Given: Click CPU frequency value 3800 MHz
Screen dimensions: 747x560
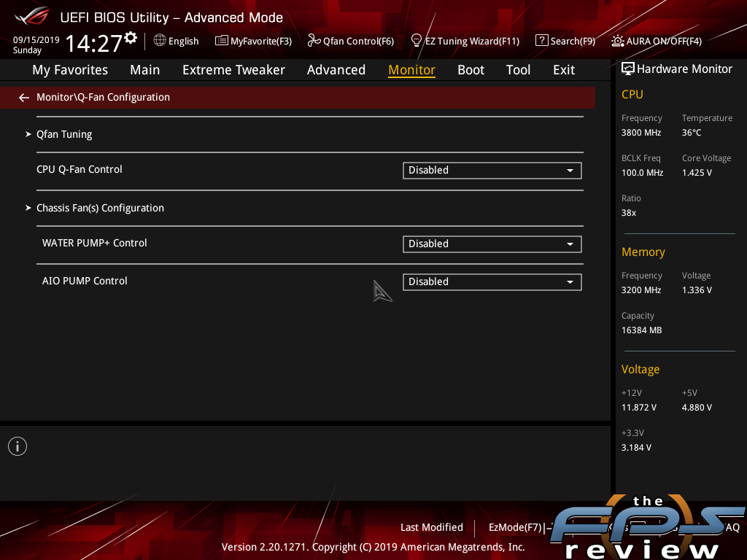Looking at the screenshot, I should tap(640, 133).
